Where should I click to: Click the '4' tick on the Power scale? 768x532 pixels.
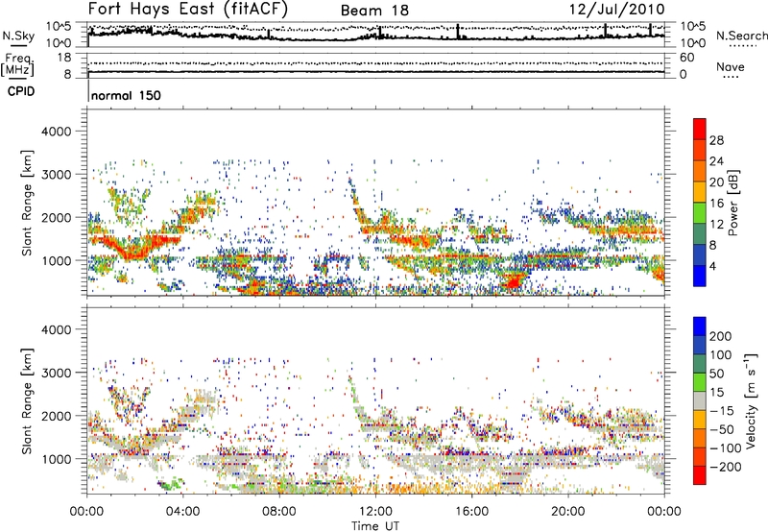712,266
